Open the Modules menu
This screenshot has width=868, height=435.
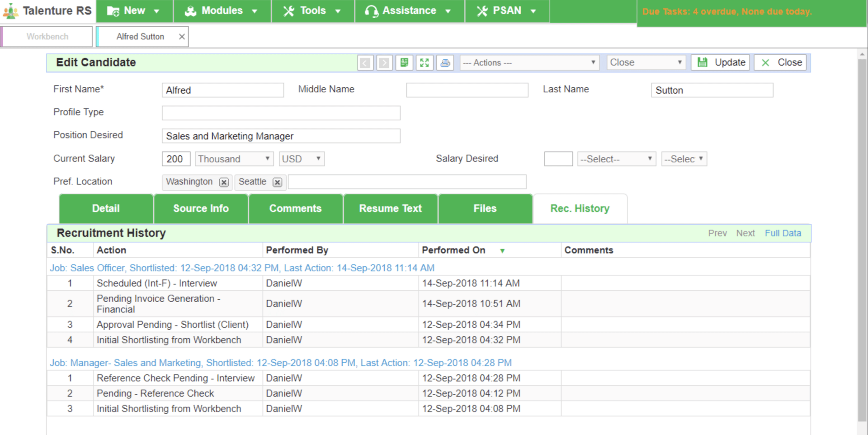point(222,11)
